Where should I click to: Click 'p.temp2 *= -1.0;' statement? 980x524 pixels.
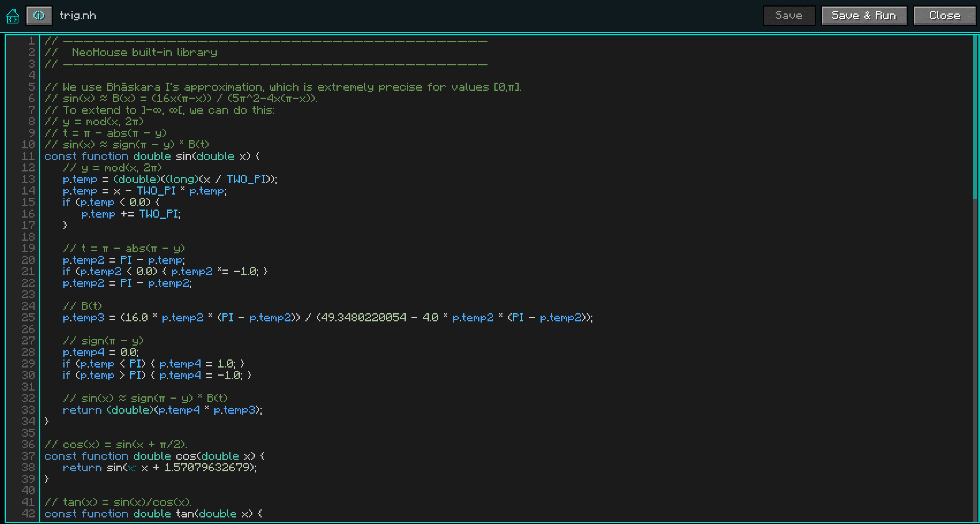215,271
